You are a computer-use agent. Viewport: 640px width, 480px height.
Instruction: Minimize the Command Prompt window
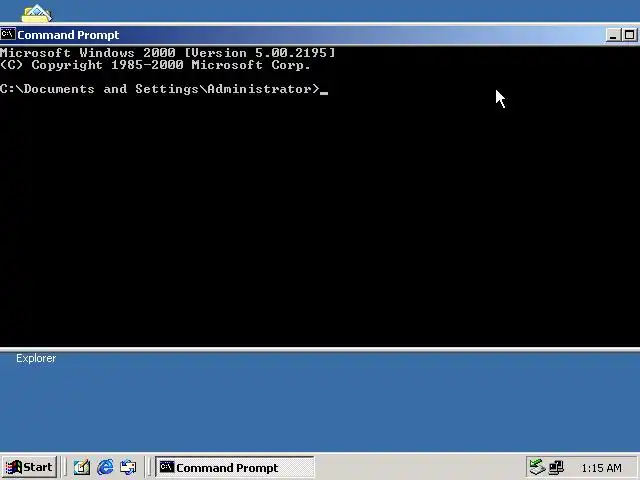[x=613, y=35]
